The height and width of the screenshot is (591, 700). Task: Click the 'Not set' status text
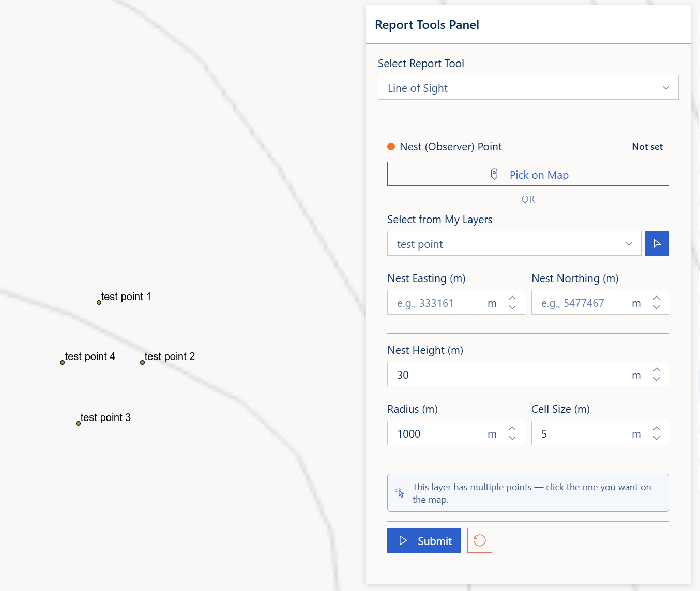(x=647, y=147)
